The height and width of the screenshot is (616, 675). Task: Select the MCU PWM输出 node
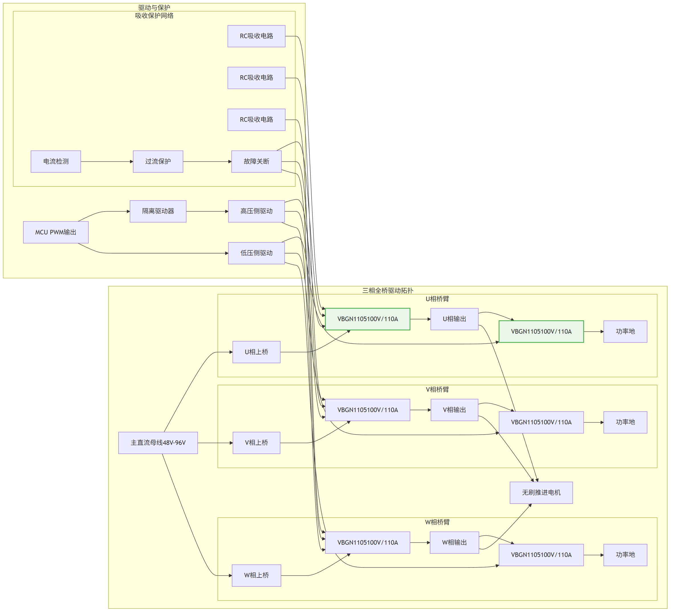(56, 232)
